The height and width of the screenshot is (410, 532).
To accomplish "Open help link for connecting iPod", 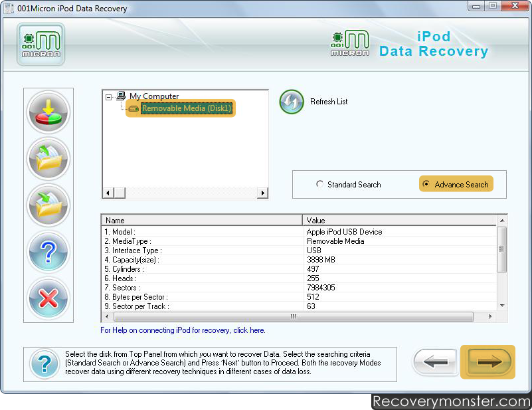I will pos(183,330).
